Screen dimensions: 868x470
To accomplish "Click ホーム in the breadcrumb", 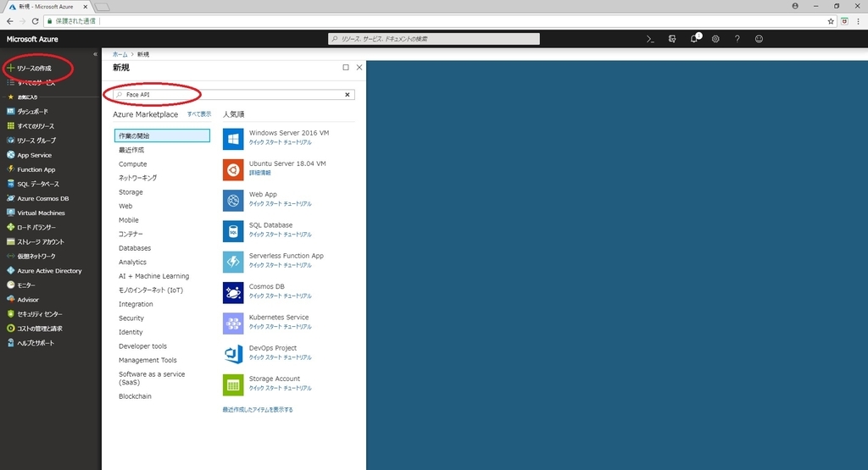I will (120, 54).
